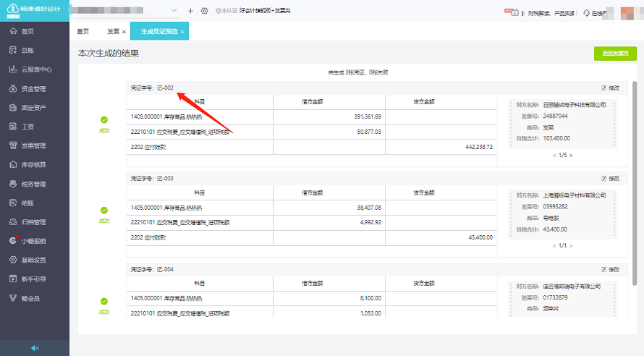Viewport: 644px width, 356px height.
Task: Go to previous invoice of 1/5 pager
Action: pos(554,156)
